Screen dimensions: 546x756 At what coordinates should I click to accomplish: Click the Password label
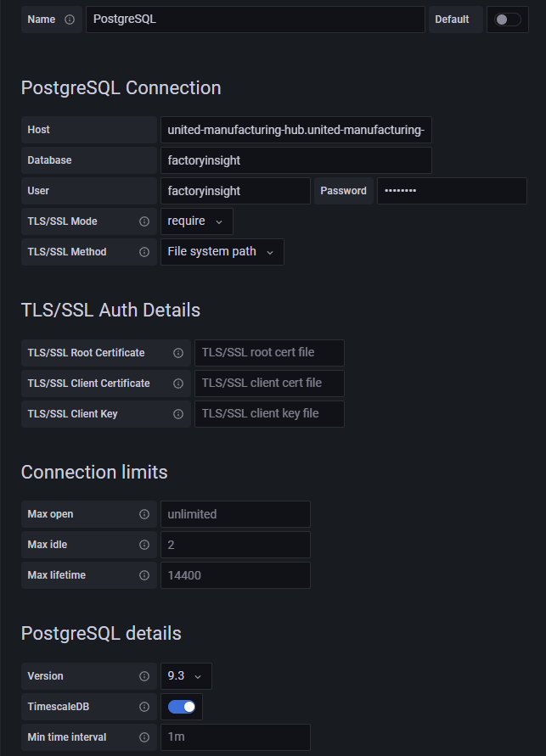pyautogui.click(x=343, y=191)
